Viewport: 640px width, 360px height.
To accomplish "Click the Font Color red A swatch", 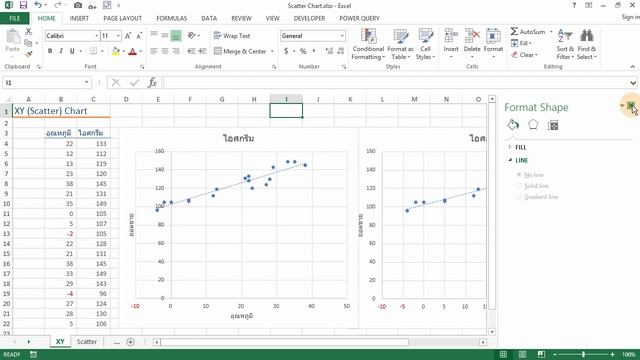I will [x=132, y=51].
